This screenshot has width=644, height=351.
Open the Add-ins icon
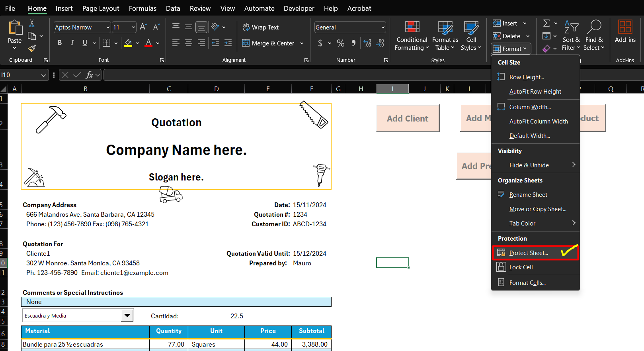(625, 27)
